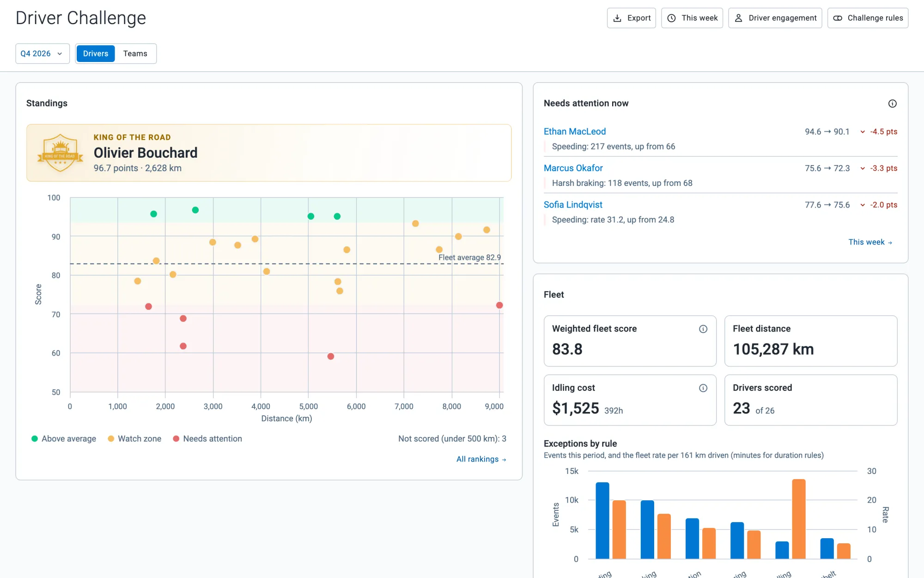The width and height of the screenshot is (924, 578).
Task: Click the Drivers scored value 23 of 26
Action: (x=754, y=408)
